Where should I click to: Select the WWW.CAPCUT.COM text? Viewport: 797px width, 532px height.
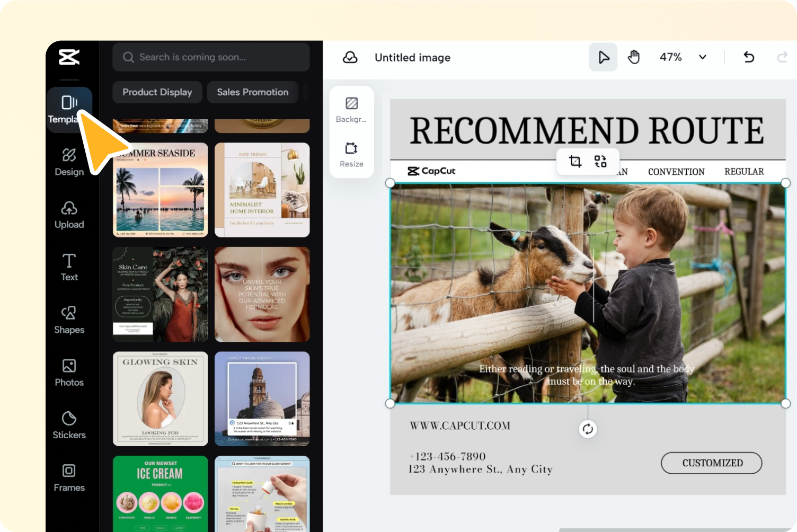(460, 425)
